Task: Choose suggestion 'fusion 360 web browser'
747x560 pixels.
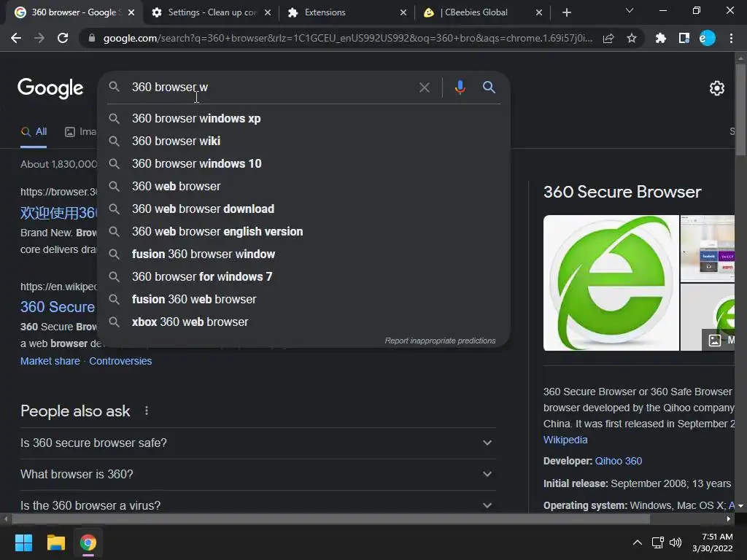Action: tap(304, 299)
